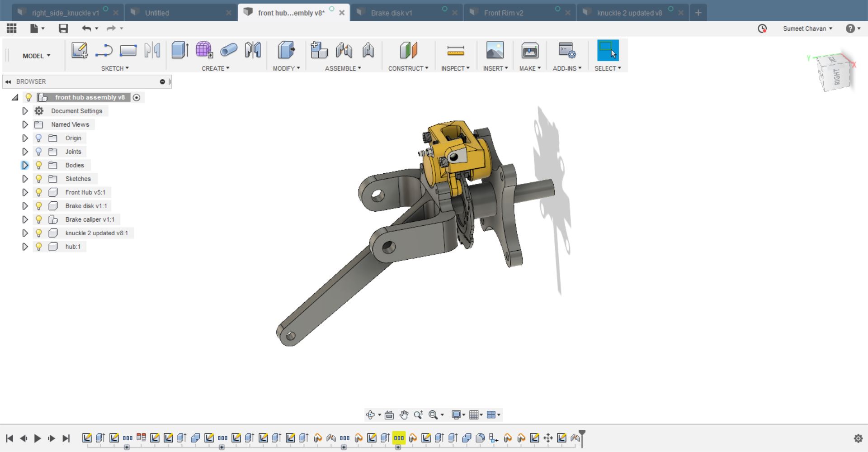
Task: Click the highlighted yellow timeline feature
Action: [399, 438]
